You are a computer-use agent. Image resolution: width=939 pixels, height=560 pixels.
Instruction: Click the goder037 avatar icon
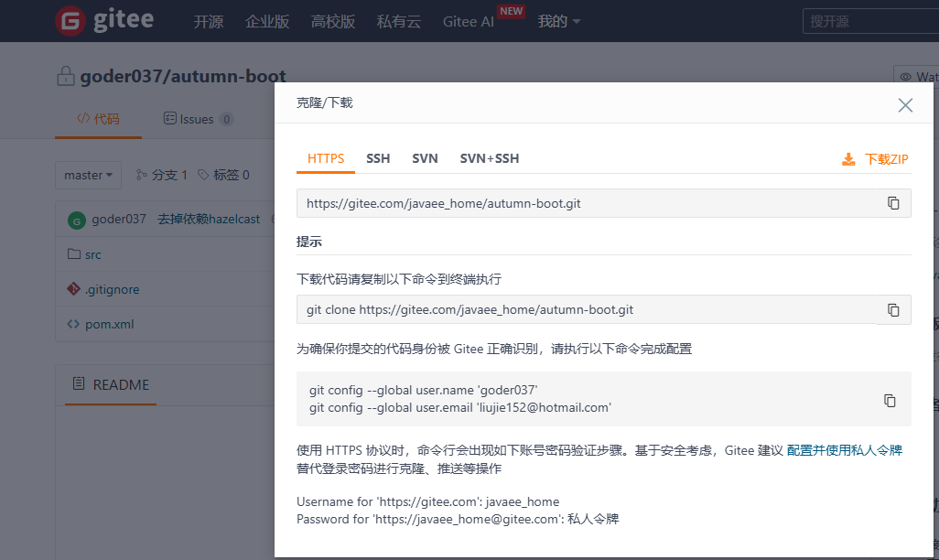77,221
